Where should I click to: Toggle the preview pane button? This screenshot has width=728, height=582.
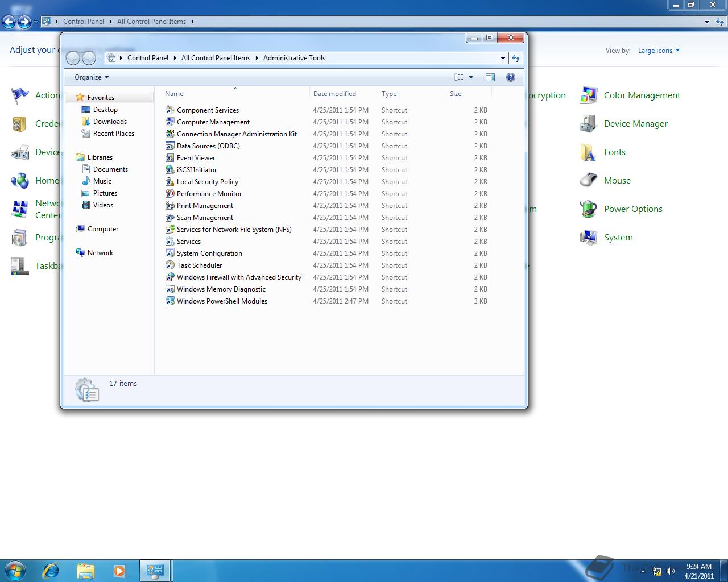(x=490, y=77)
